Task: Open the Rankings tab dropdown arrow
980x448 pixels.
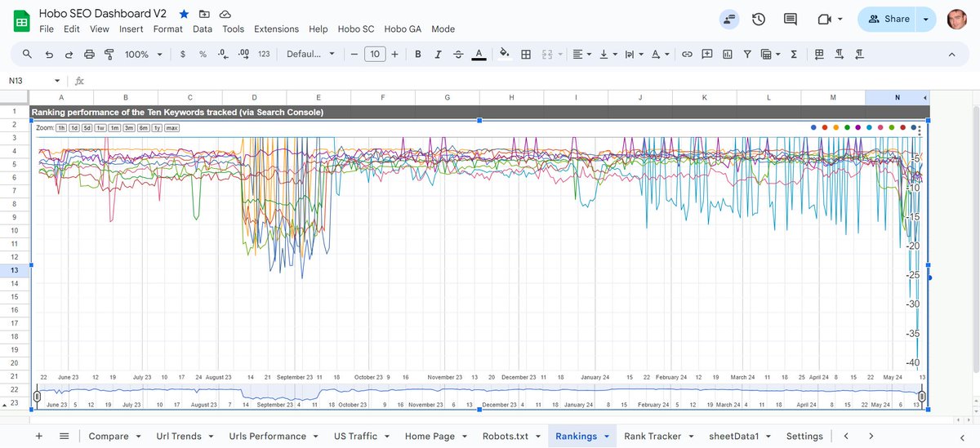Action: coord(608,437)
